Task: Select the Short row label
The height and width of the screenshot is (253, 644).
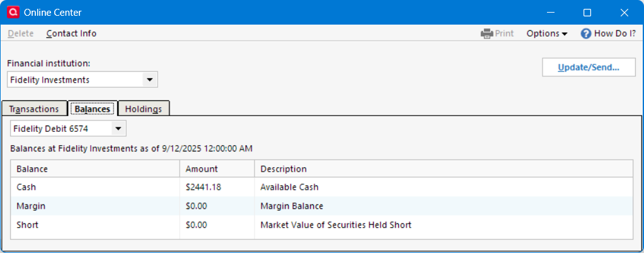Action: tap(26, 225)
